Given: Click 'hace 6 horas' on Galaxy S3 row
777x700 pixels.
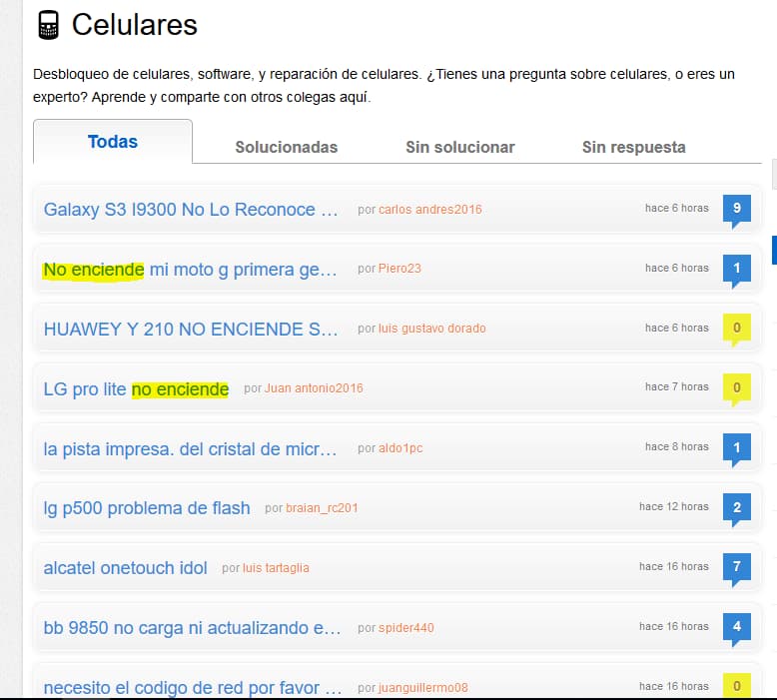Looking at the screenshot, I should coord(677,209).
